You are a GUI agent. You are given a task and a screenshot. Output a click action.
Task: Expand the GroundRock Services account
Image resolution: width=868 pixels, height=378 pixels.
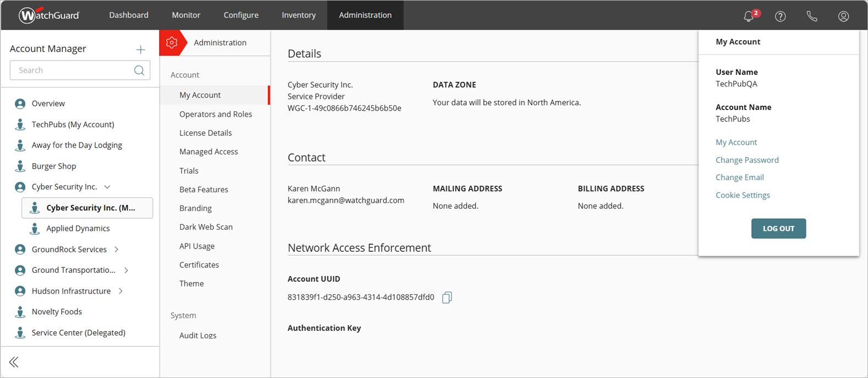pos(117,250)
